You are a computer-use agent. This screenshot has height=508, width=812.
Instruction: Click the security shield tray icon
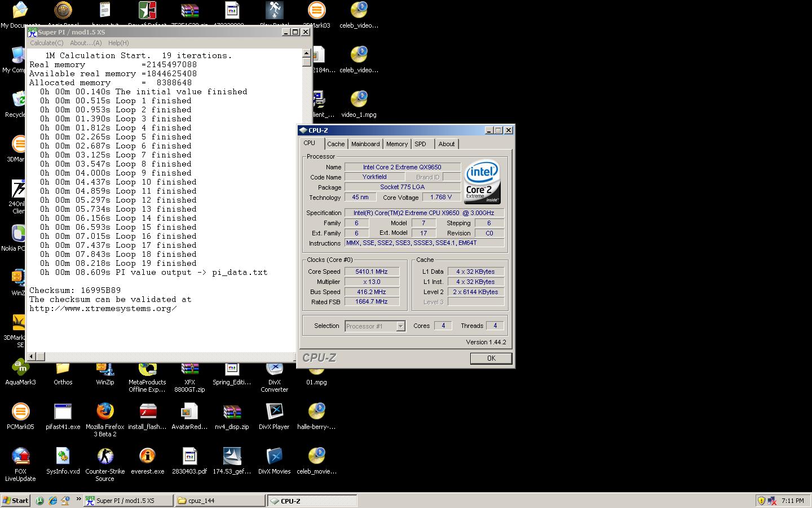(x=761, y=501)
